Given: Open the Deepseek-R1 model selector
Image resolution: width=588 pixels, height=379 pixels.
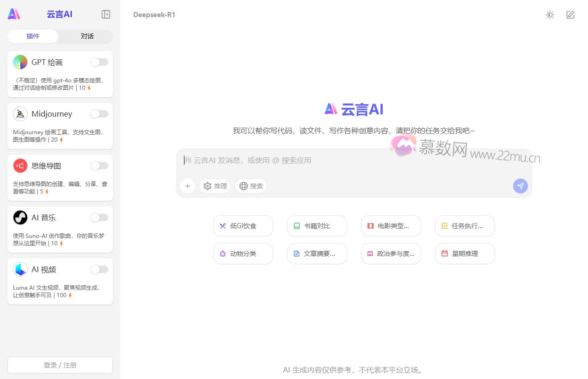Looking at the screenshot, I should pos(154,14).
